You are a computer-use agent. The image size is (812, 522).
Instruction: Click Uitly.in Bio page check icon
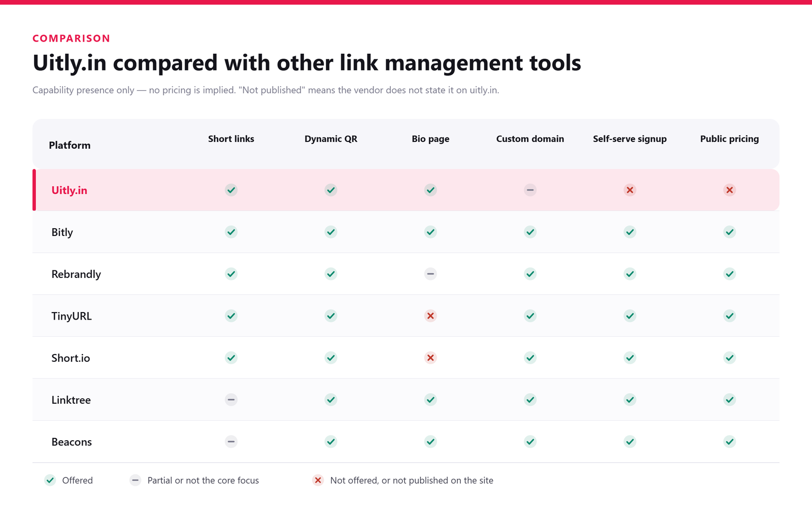(430, 190)
